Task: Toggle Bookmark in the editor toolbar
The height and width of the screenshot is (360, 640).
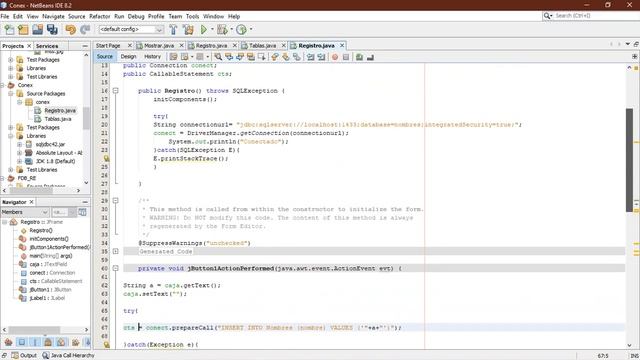Action: point(297,57)
